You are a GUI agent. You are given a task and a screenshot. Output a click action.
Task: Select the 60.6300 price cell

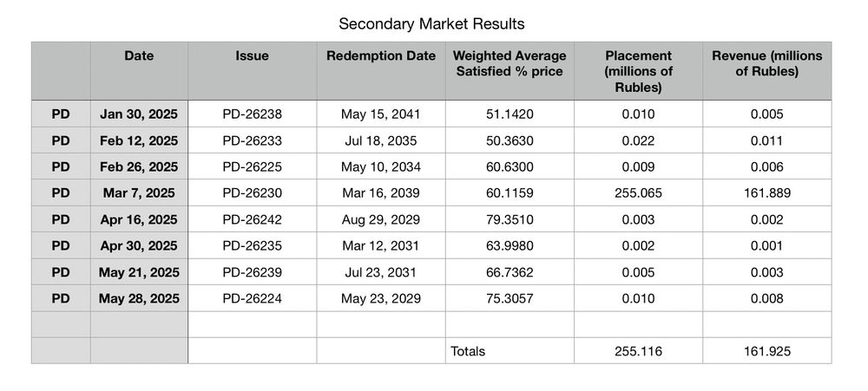point(510,166)
